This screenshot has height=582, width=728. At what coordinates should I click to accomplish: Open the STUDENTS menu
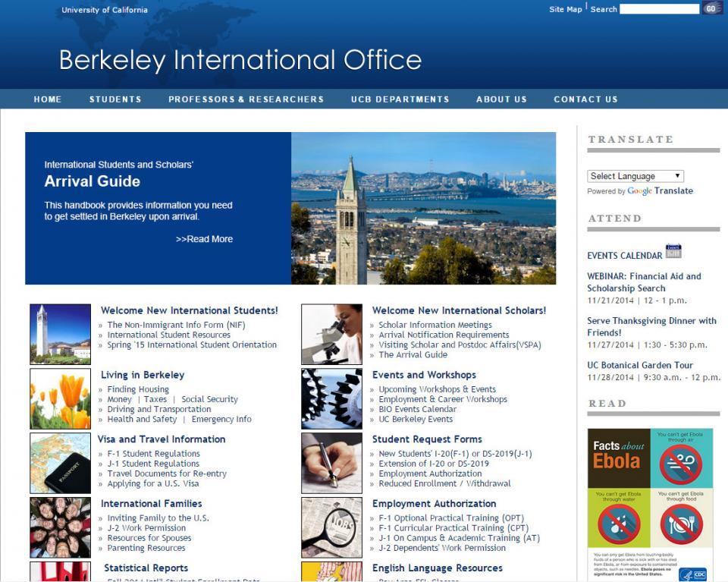tap(115, 99)
